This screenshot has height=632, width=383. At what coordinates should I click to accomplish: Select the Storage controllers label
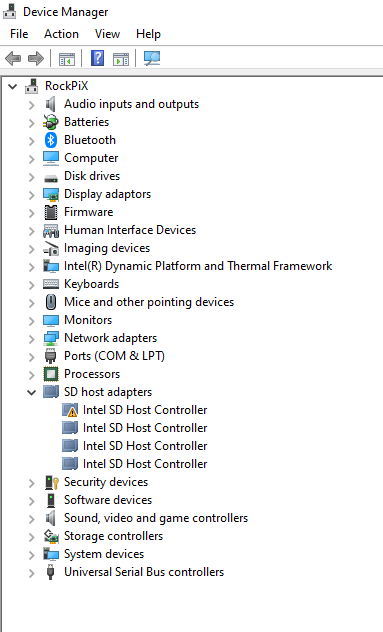[x=113, y=536]
